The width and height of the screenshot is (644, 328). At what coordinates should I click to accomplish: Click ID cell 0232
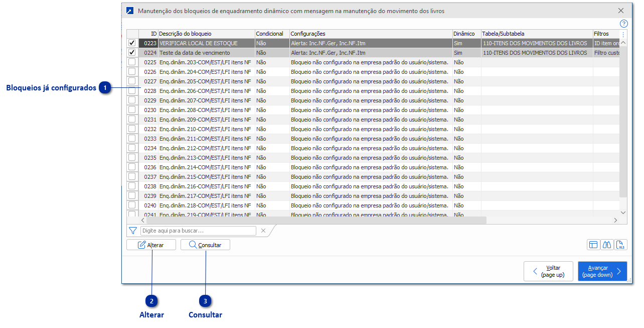(148, 129)
